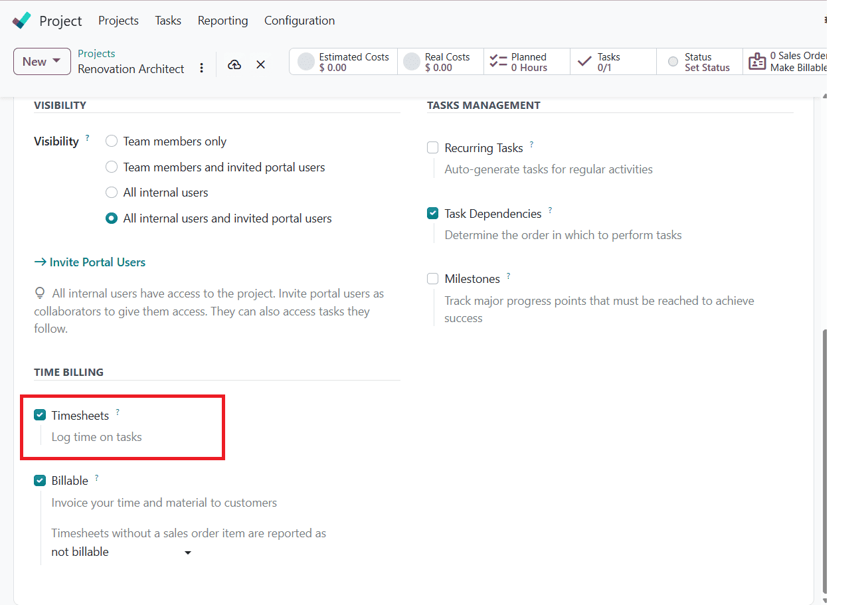868x605 pixels.
Task: Open the Configuration menu
Action: click(300, 21)
